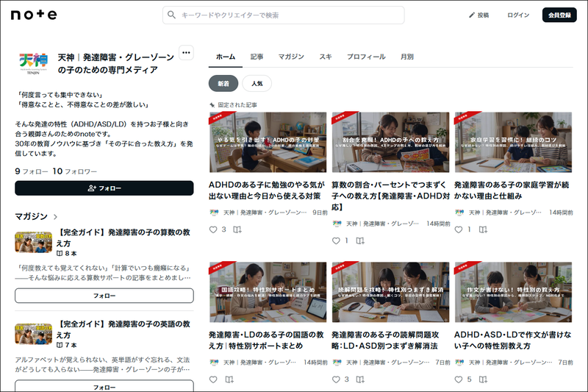Click author avatar under 国語の教え方 article
The height and width of the screenshot is (392, 588).
click(214, 363)
